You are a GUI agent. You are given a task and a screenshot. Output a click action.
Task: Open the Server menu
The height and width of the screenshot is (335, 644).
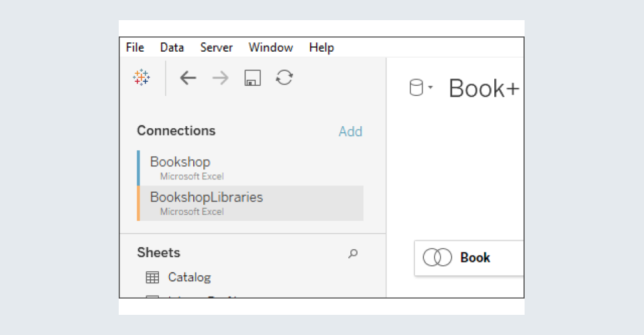pyautogui.click(x=217, y=48)
